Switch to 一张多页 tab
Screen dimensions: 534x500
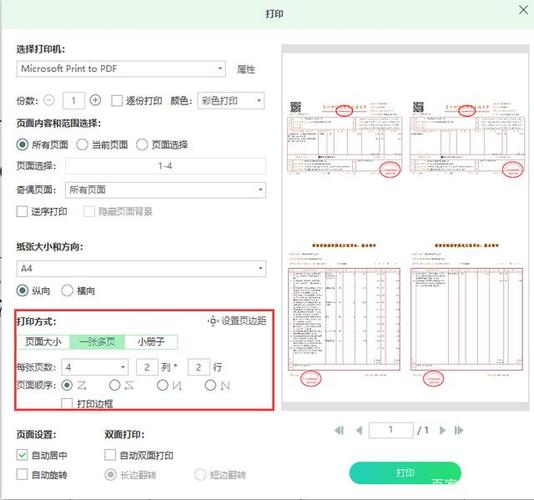[x=97, y=342]
